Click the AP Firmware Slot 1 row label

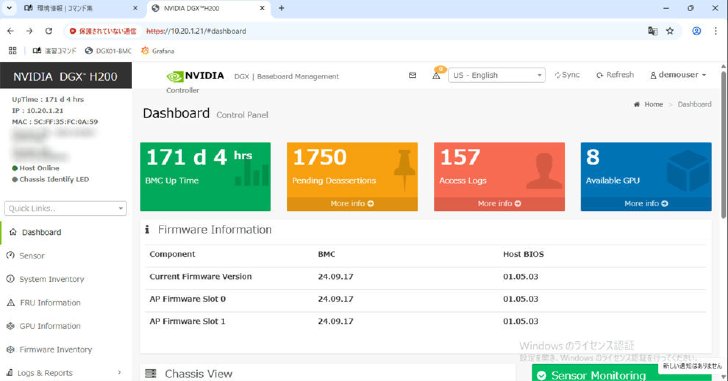click(188, 321)
